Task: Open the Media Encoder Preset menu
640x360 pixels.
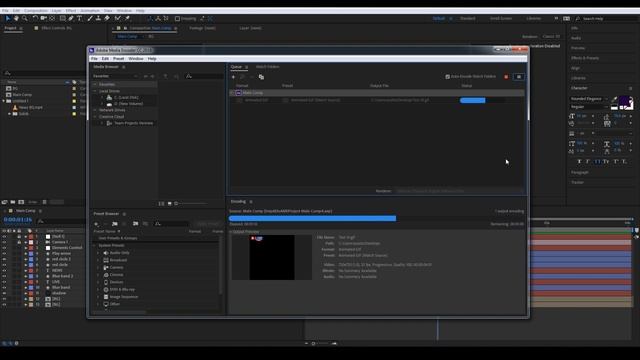Action: [118, 59]
